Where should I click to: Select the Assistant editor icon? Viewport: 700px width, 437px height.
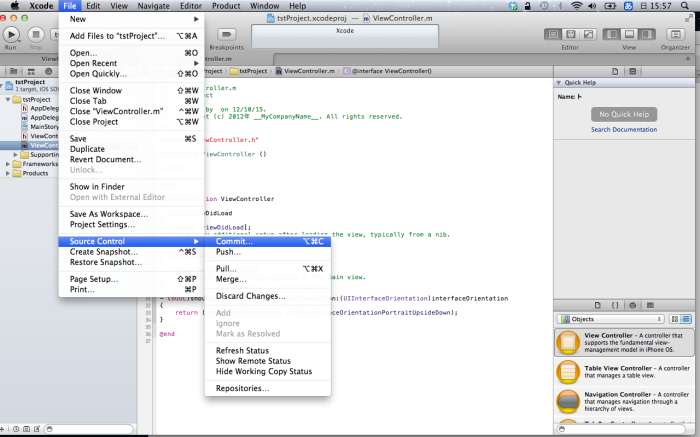[571, 34]
